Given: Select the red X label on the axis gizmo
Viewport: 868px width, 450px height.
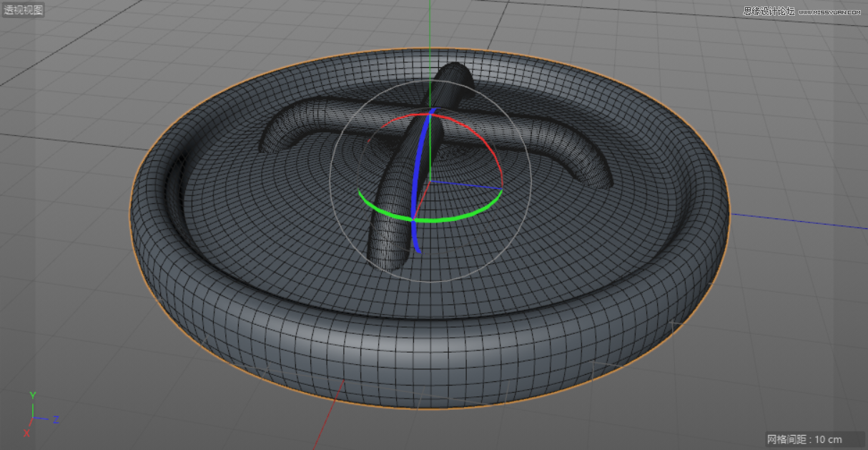Looking at the screenshot, I should click(26, 434).
